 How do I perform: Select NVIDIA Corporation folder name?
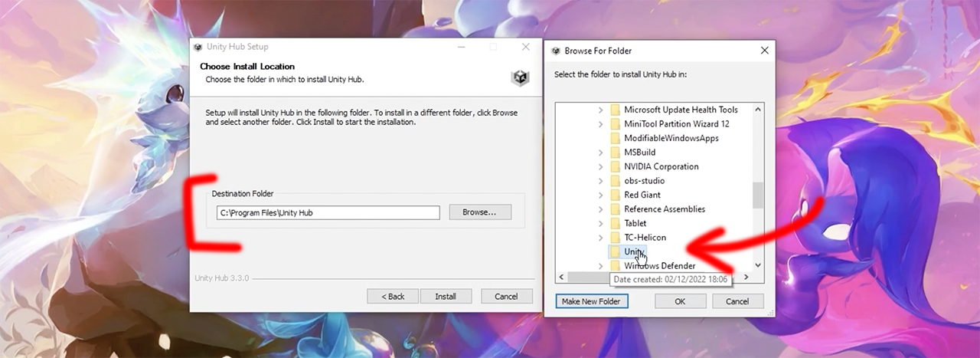661,166
